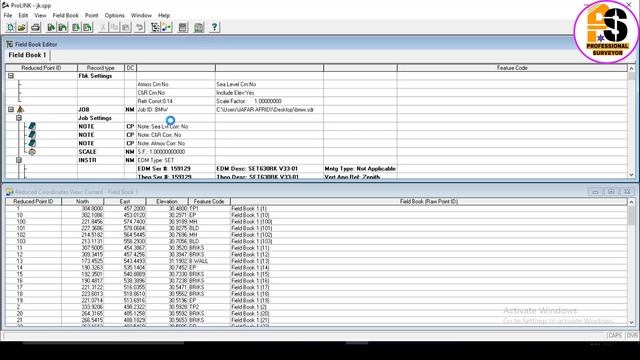Collapse the Fbk Settings tree node

pyautogui.click(x=11, y=76)
